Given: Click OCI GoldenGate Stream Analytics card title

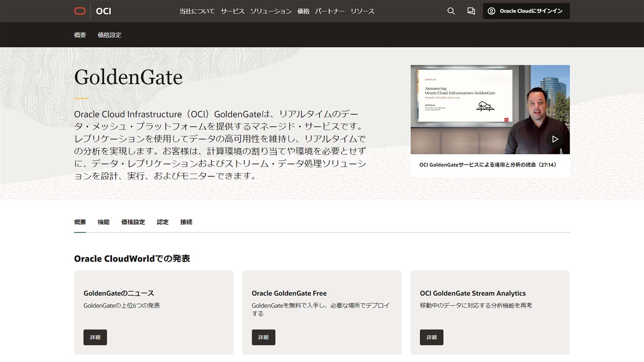Looking at the screenshot, I should click(x=473, y=293).
